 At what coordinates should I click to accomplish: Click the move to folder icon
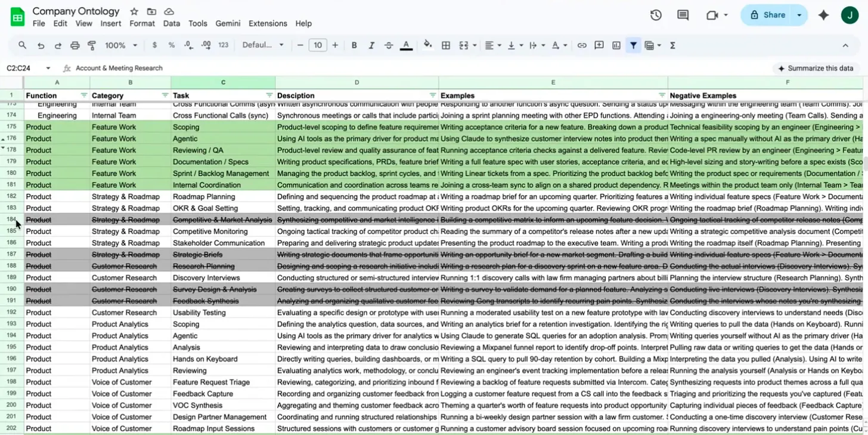point(151,11)
